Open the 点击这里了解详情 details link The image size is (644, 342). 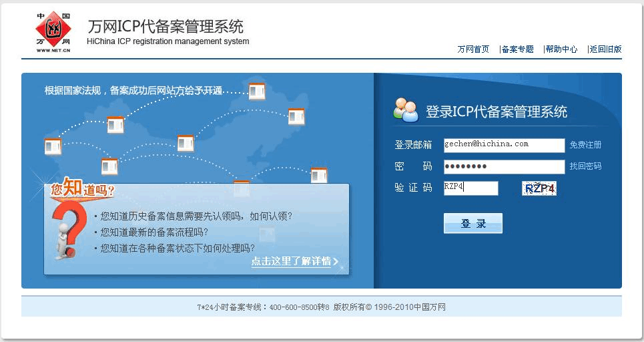point(291,262)
